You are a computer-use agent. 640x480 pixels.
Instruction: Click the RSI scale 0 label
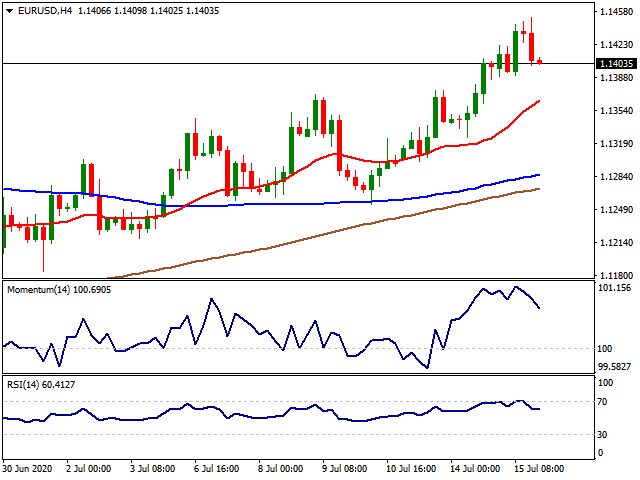coord(600,453)
